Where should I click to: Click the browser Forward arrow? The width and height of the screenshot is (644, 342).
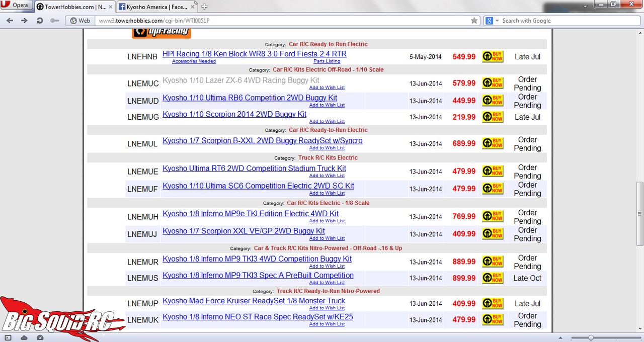click(x=24, y=21)
